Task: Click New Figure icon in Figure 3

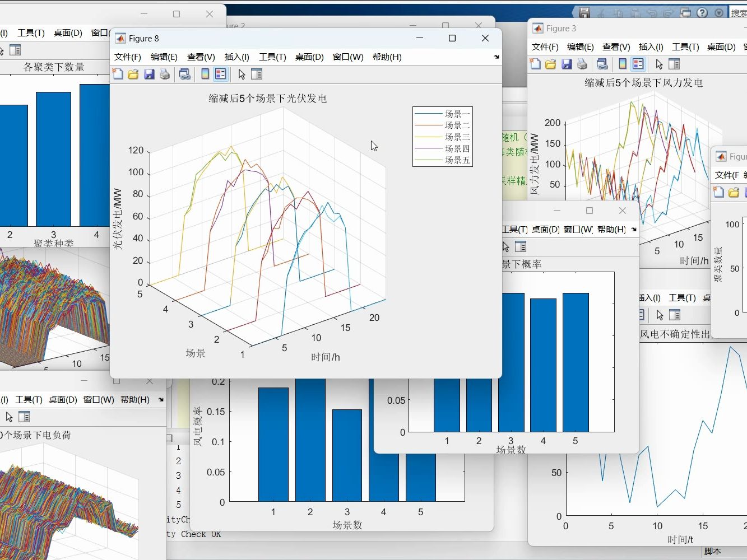Action: pyautogui.click(x=535, y=64)
